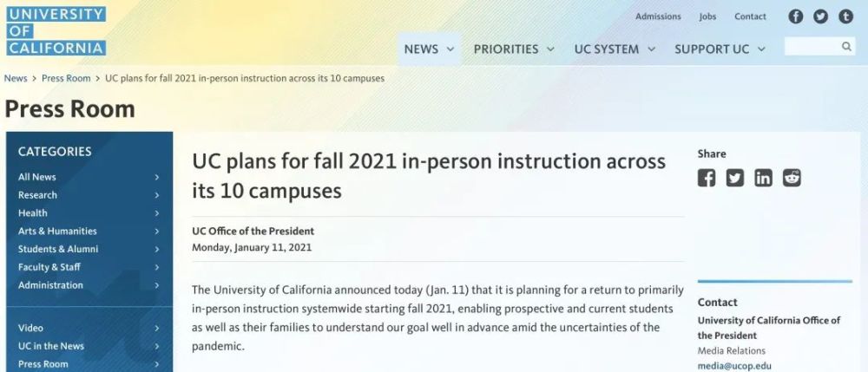Open UC's Facebook page in header
This screenshot has width=868, height=372.
(795, 16)
